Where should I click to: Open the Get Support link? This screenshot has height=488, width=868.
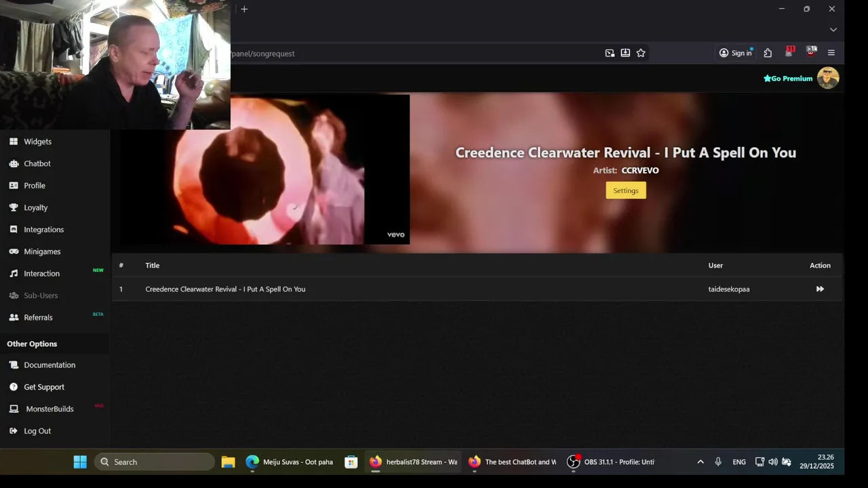click(x=44, y=387)
